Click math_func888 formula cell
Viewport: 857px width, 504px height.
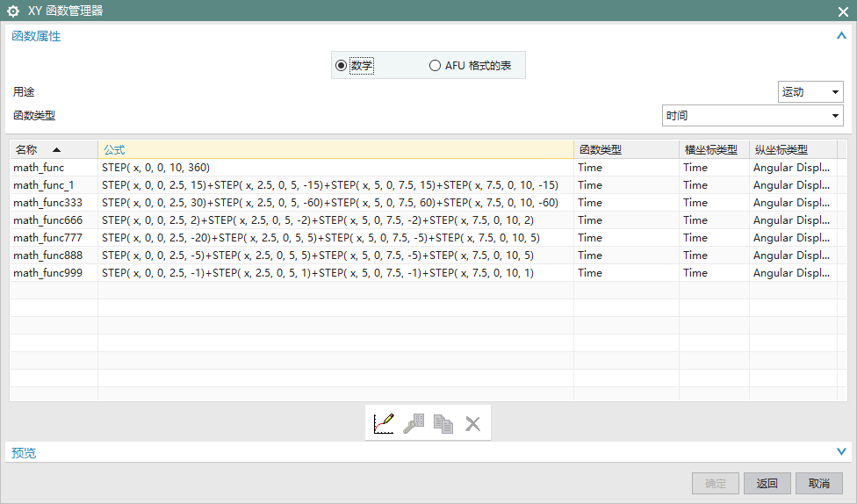(335, 256)
